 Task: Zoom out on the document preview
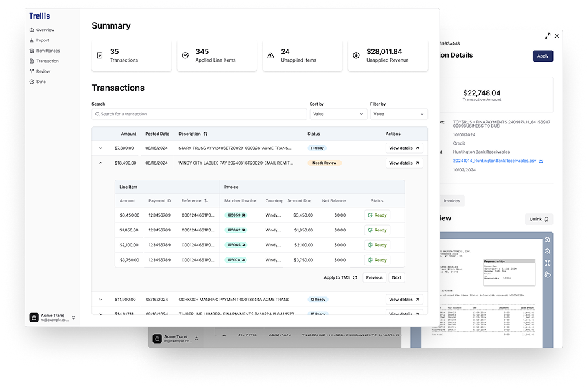(547, 252)
